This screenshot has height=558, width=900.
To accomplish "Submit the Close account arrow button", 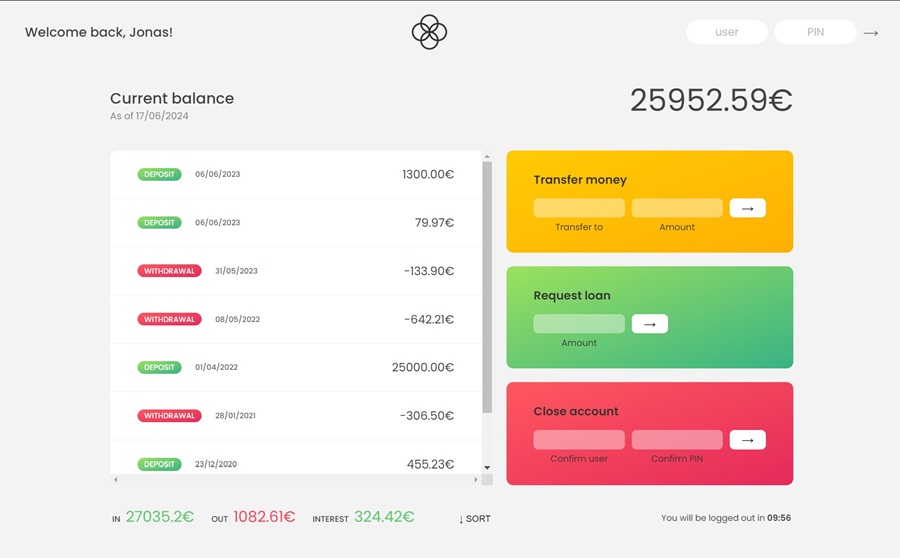I will pyautogui.click(x=747, y=440).
